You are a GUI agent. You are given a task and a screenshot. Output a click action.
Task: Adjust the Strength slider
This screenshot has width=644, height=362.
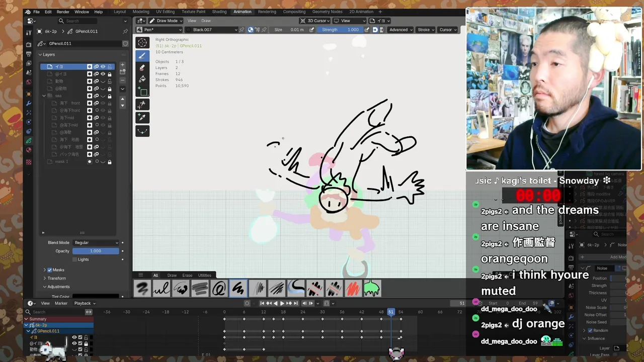click(341, 30)
